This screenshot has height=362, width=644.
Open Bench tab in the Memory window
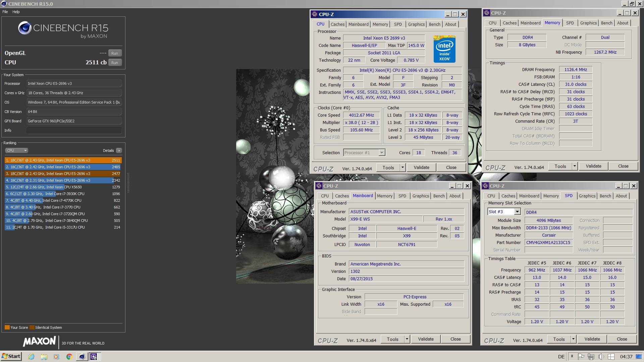click(x=606, y=23)
